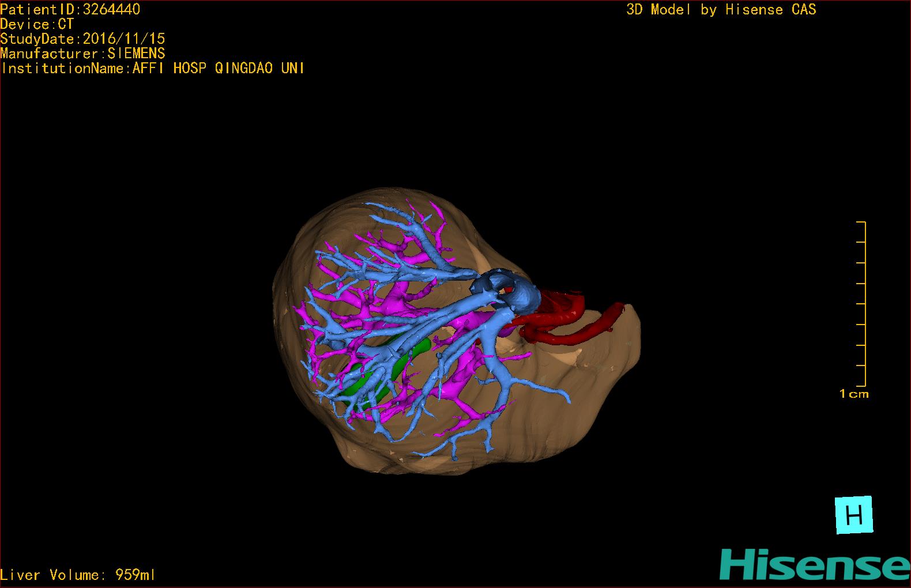Click the 1cm scale ruler
The height and width of the screenshot is (588, 911).
[x=861, y=303]
